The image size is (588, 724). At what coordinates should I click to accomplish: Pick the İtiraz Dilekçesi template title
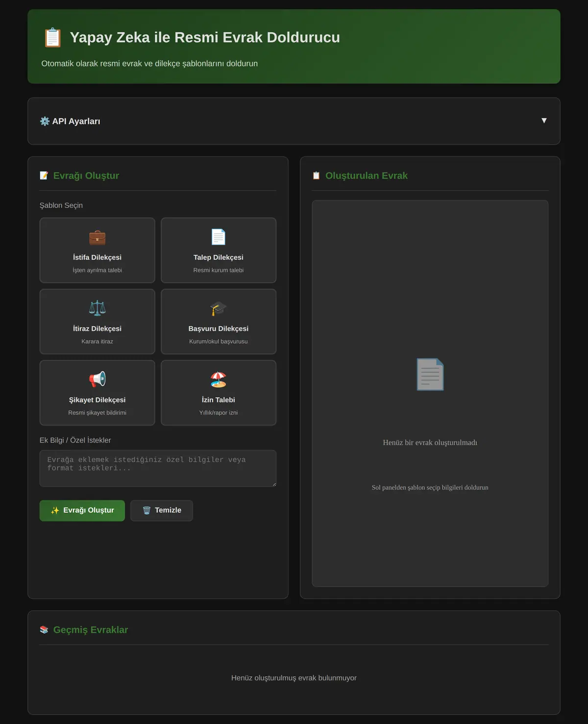click(x=97, y=328)
